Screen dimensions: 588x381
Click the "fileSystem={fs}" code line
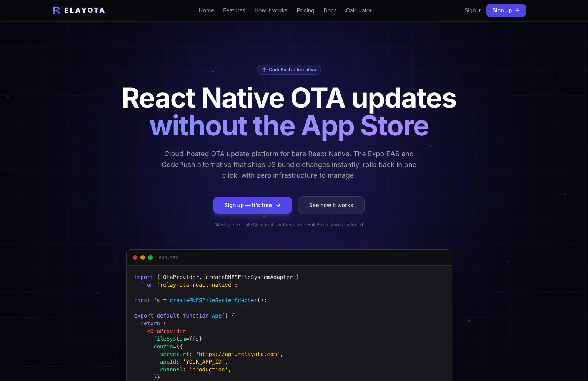point(178,339)
